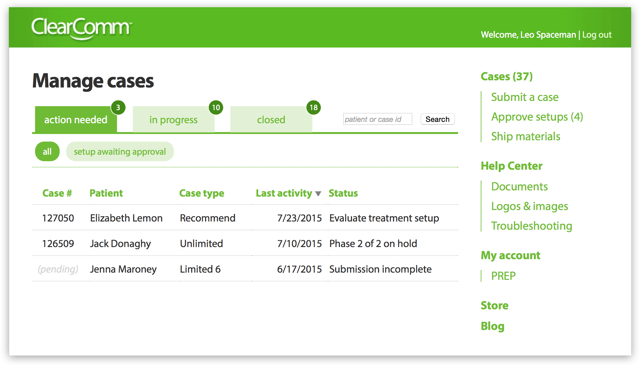
Task: Click Phase 2 of 2 on hold status
Action: coord(373,244)
